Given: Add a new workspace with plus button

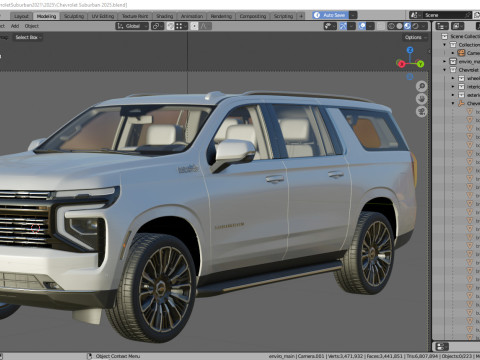Looking at the screenshot, I should click(x=301, y=16).
